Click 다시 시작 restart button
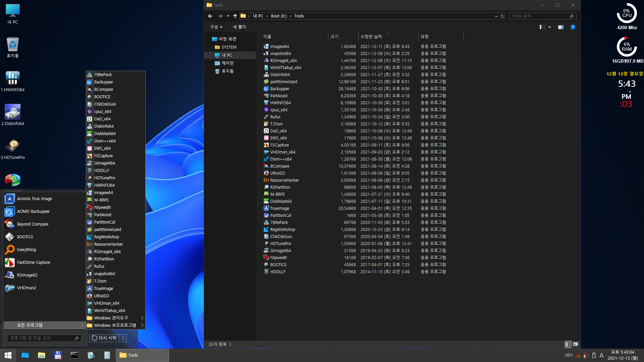 tap(104, 338)
